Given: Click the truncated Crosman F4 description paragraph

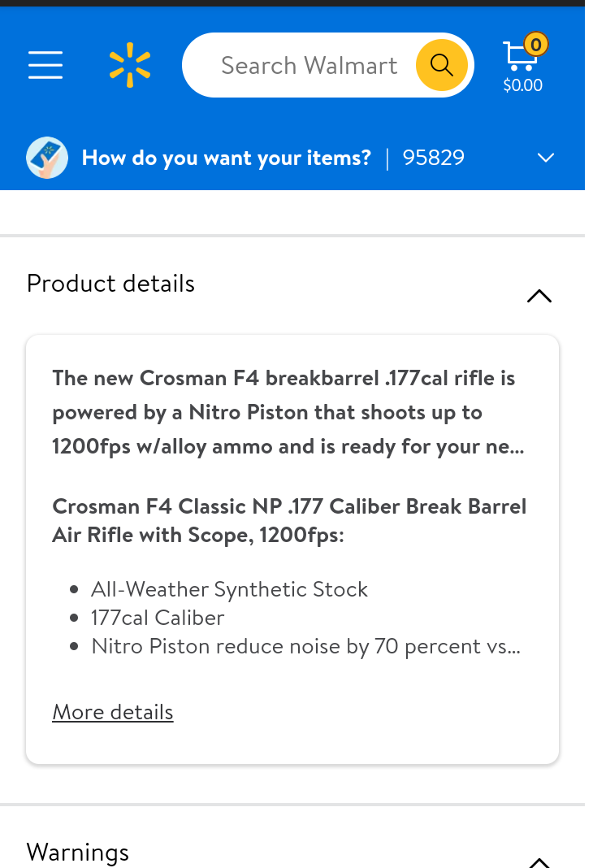Looking at the screenshot, I should click(x=288, y=412).
